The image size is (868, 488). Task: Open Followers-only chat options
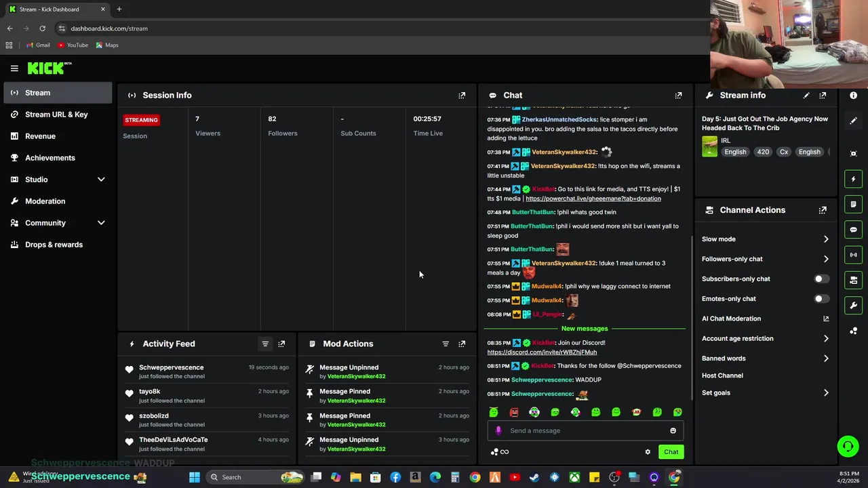765,259
